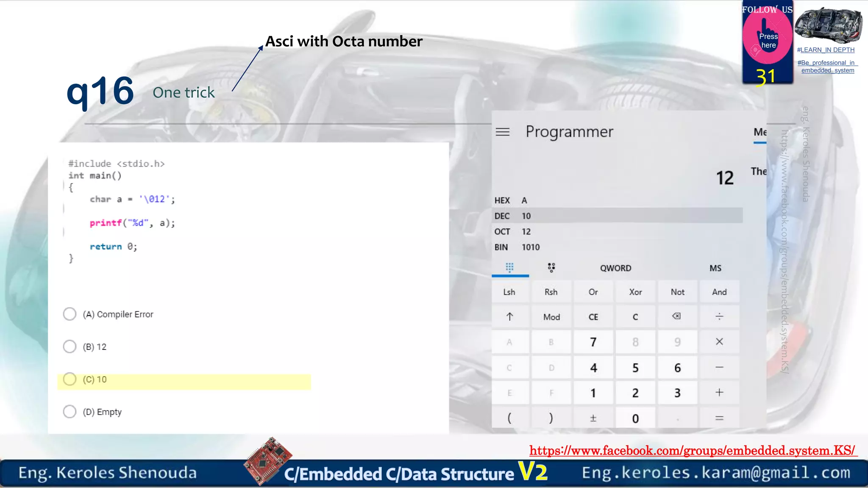Click the Programmer mode title
Viewport: 868px width, 488px height.
[569, 132]
